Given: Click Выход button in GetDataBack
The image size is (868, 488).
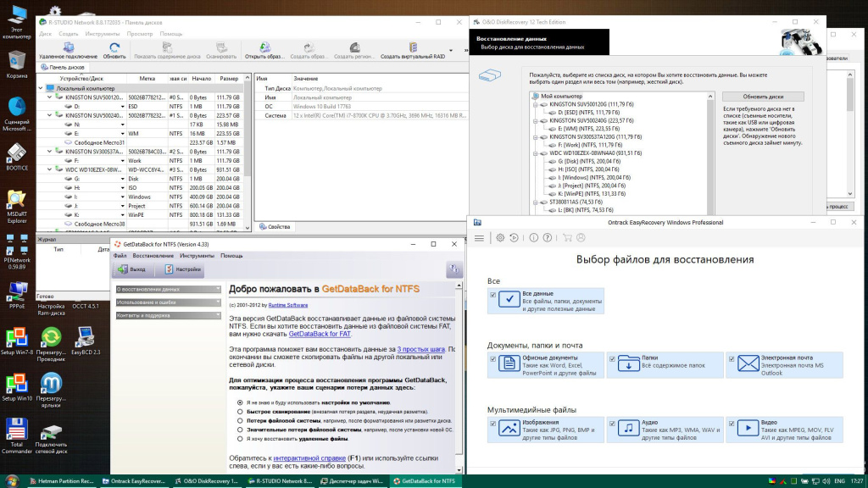Looking at the screenshot, I should pos(131,269).
